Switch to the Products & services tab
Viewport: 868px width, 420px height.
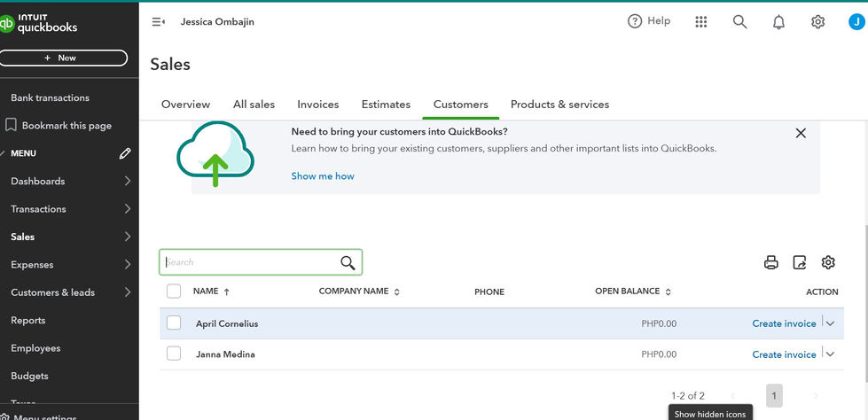point(559,104)
